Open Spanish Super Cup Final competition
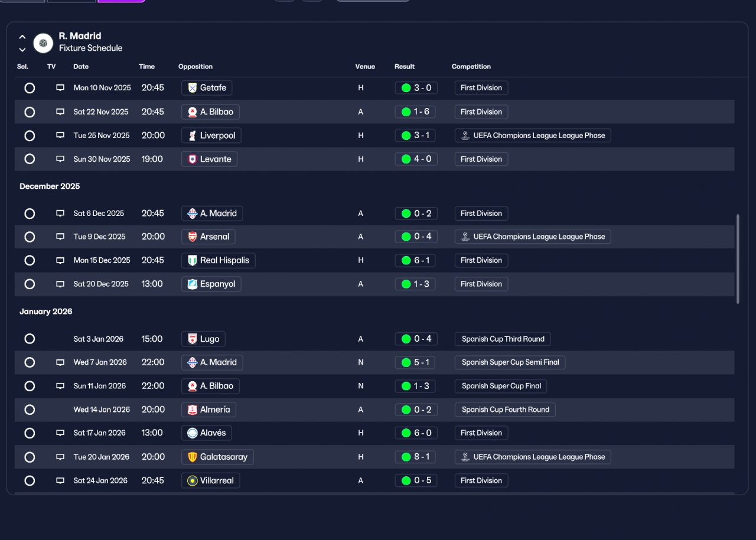Image resolution: width=756 pixels, height=540 pixels. 501,386
